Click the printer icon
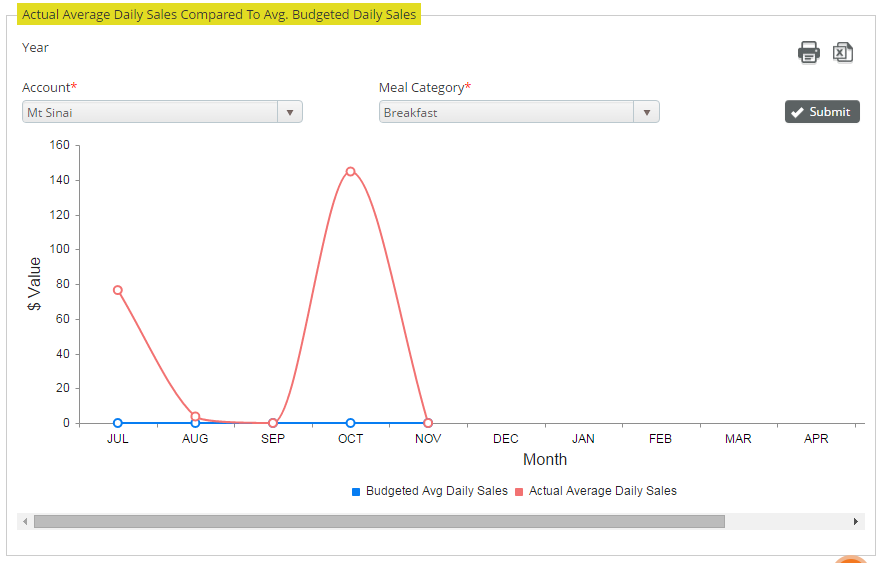This screenshot has width=882, height=563. click(x=808, y=53)
